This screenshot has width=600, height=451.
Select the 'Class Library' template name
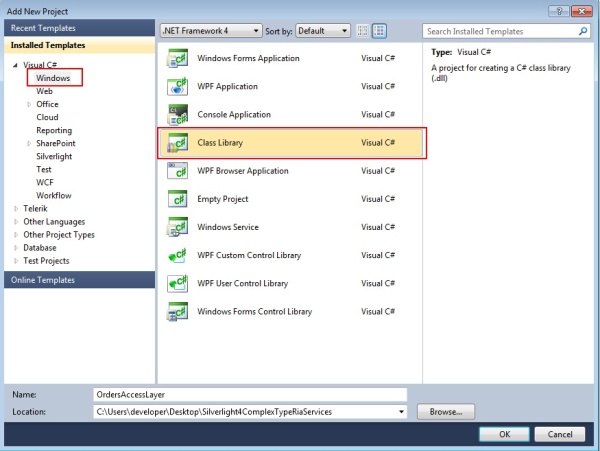pyautogui.click(x=220, y=143)
